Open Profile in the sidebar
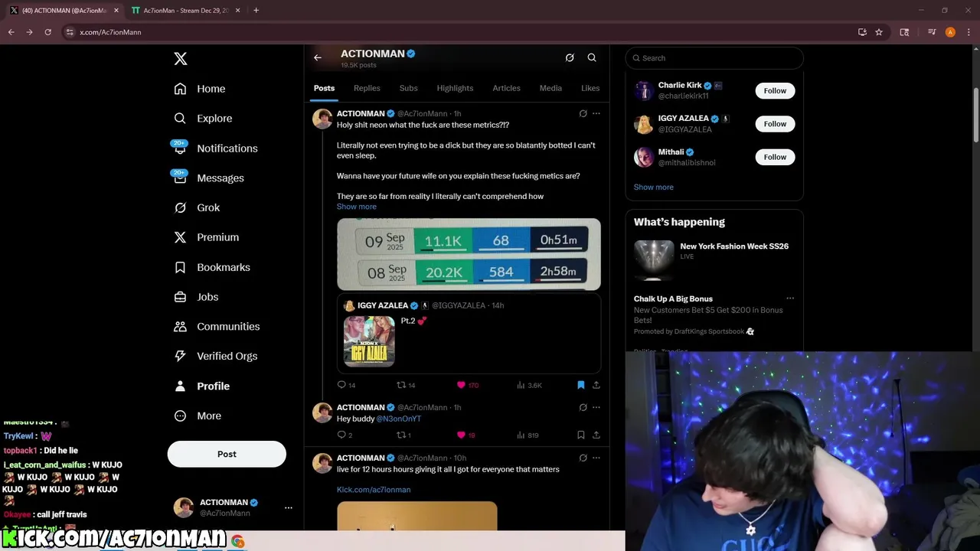Screen dimensions: 980x551 coord(202,386)
